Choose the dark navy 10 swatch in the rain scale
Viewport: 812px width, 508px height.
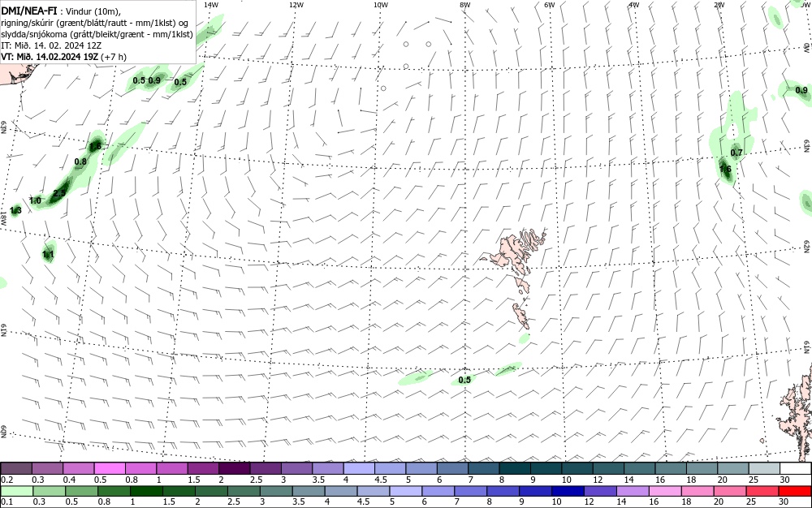pos(567,492)
